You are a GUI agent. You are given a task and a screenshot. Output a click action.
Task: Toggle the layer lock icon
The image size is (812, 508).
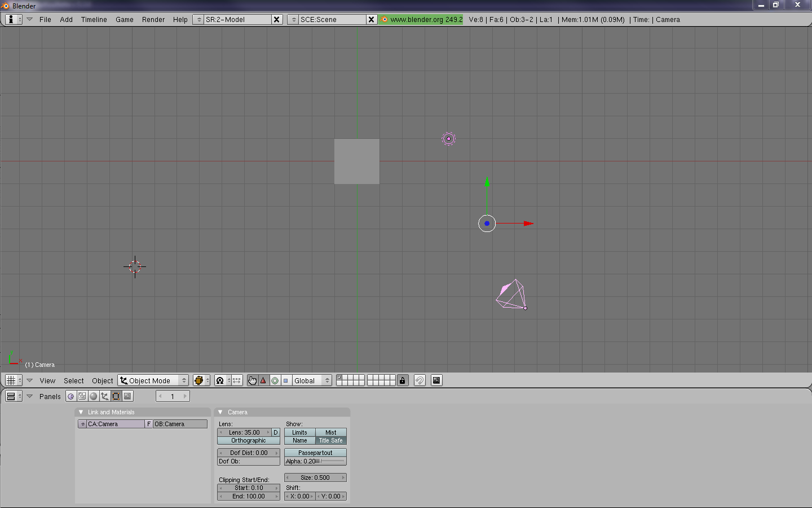tap(402, 380)
